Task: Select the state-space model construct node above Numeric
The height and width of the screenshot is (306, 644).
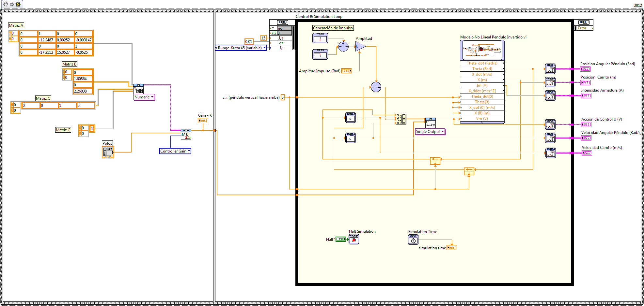Action: click(x=138, y=89)
